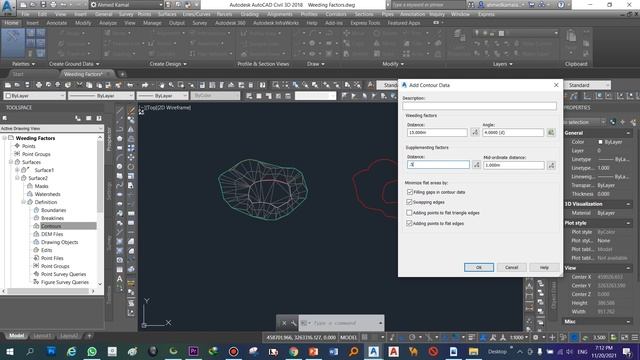Select the Pan hand tool
640x360 pixels.
pyautogui.click(x=162, y=85)
